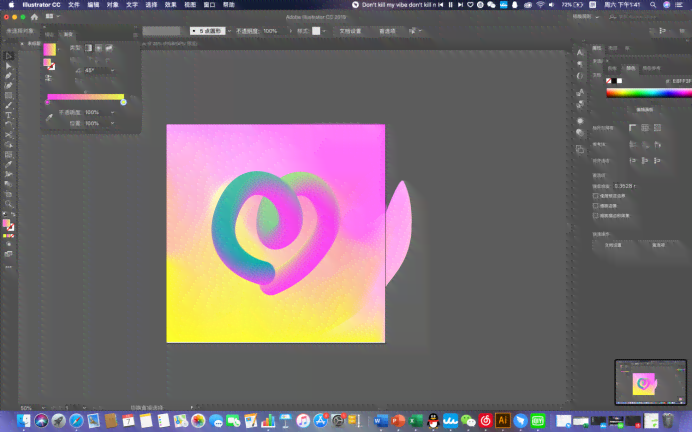692x433 pixels.
Task: Pick the gradient panel eyedropper icon
Action: coord(49,117)
